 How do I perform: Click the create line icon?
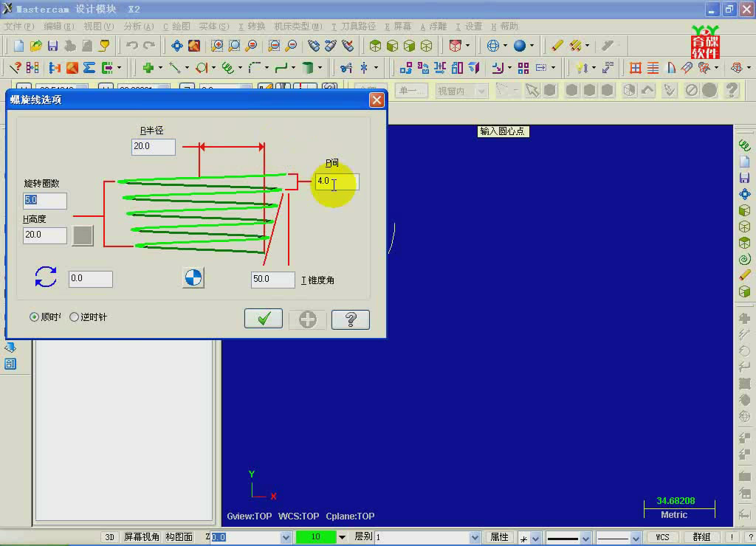tap(175, 68)
